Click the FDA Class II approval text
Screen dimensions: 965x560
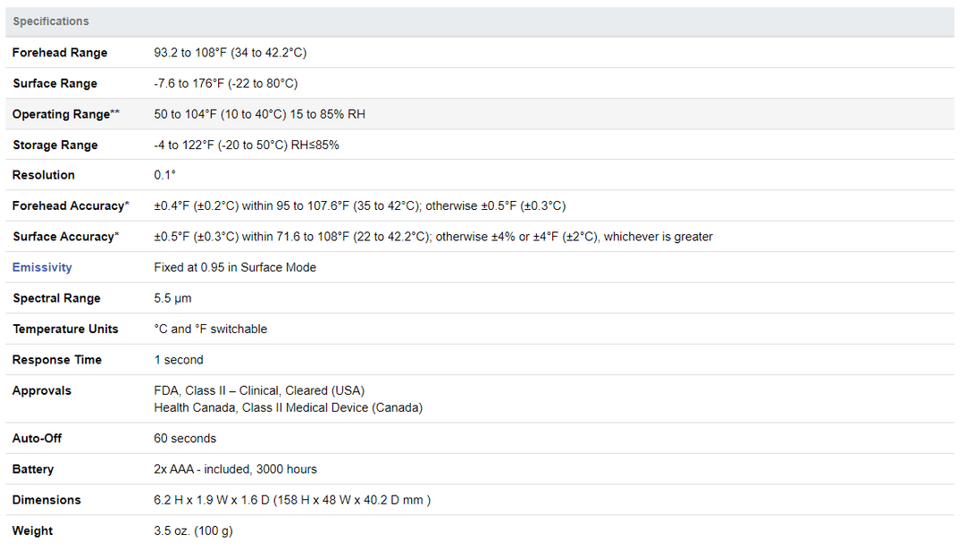pyautogui.click(x=259, y=390)
